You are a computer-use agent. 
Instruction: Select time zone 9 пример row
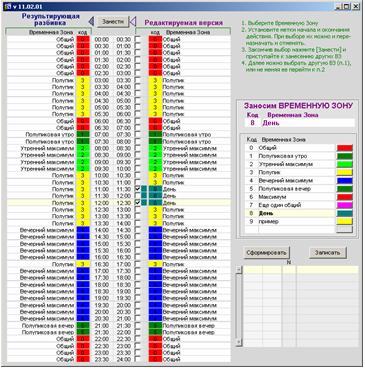[289, 221]
